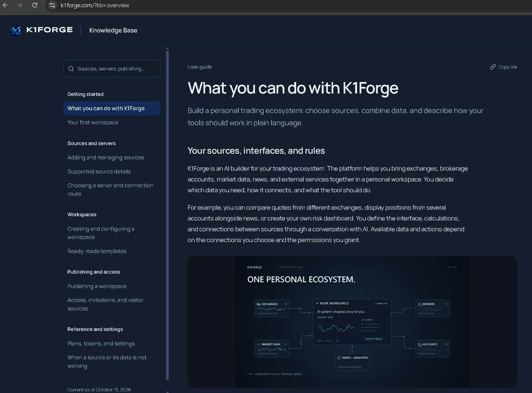This screenshot has width=532, height=393.
Task: Click Current as of October 15, 2026 text
Action: (x=99, y=389)
